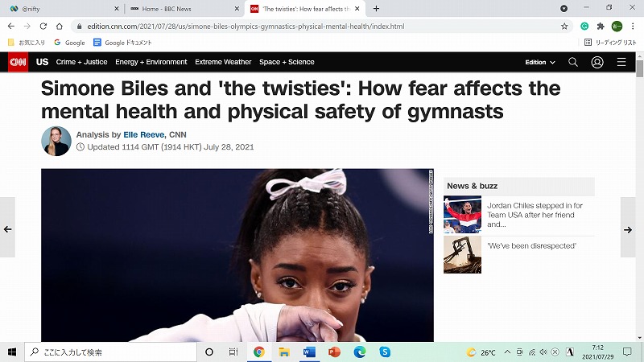Image resolution: width=644 pixels, height=362 pixels.
Task: Bookmark this page with the star icon
Action: click(x=564, y=27)
